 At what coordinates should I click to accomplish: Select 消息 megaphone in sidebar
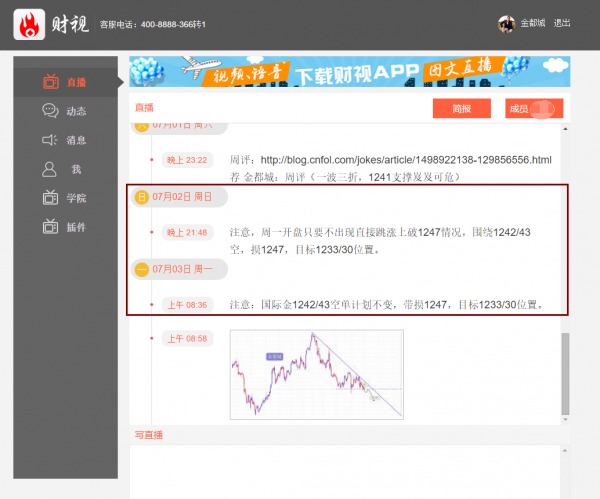pos(65,140)
